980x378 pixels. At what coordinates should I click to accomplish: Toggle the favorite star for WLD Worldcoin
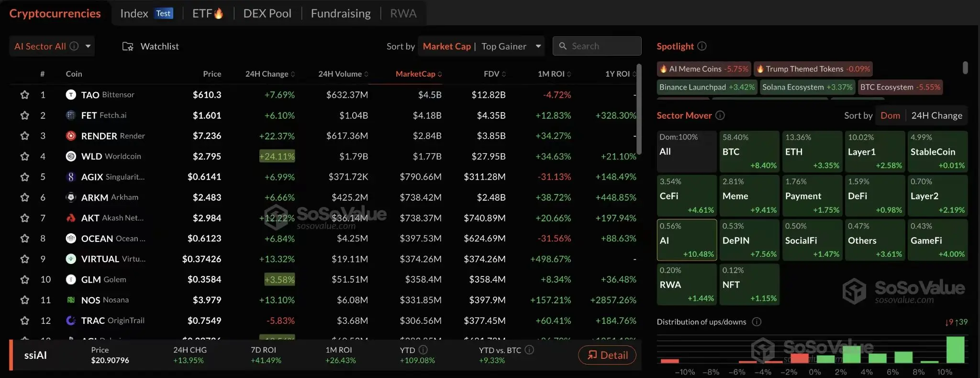coord(25,157)
